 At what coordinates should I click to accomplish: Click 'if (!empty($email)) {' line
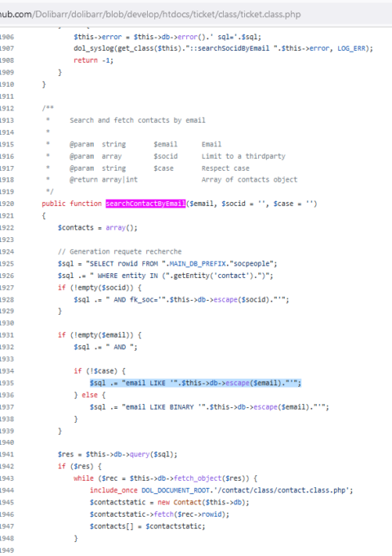click(100, 335)
